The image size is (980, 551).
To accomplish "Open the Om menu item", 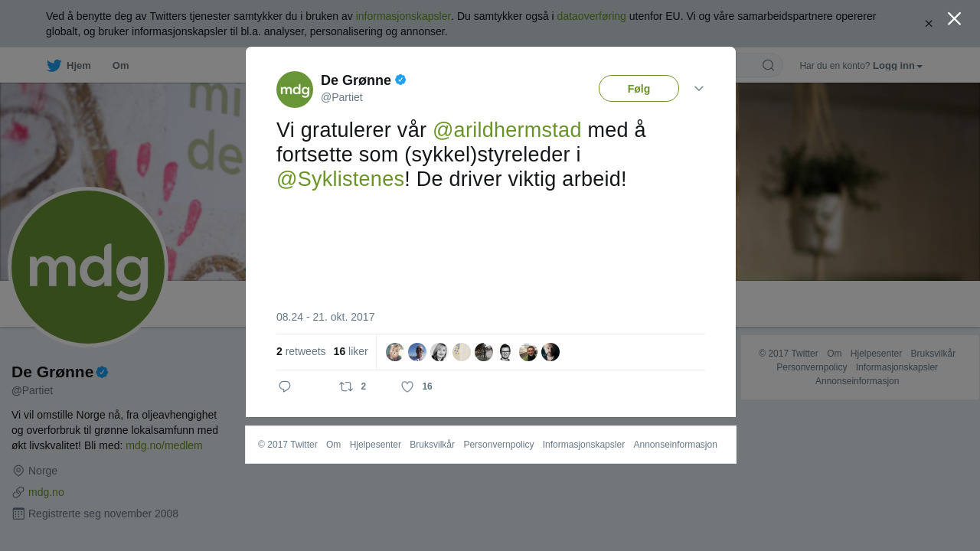I will pos(120,66).
